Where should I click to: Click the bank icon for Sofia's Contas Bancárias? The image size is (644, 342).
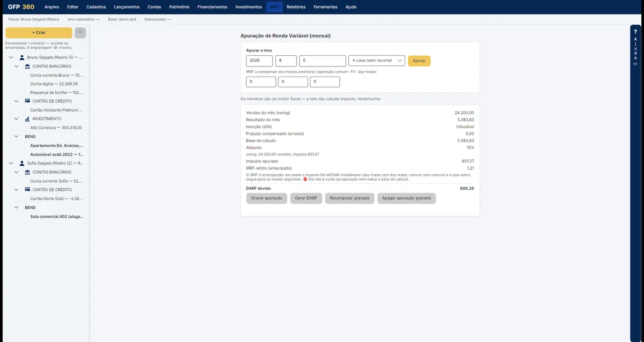point(27,172)
